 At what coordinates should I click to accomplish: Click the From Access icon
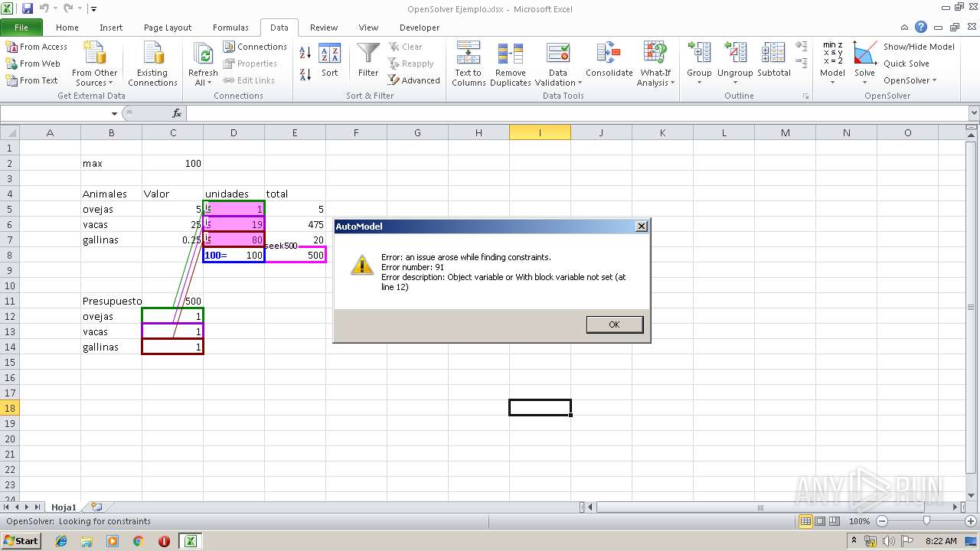point(11,47)
